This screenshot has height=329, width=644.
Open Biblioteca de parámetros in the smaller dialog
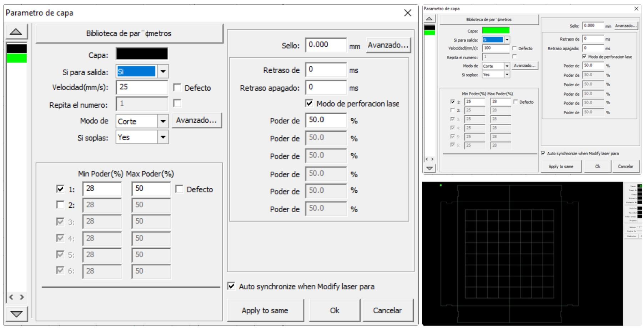[489, 20]
